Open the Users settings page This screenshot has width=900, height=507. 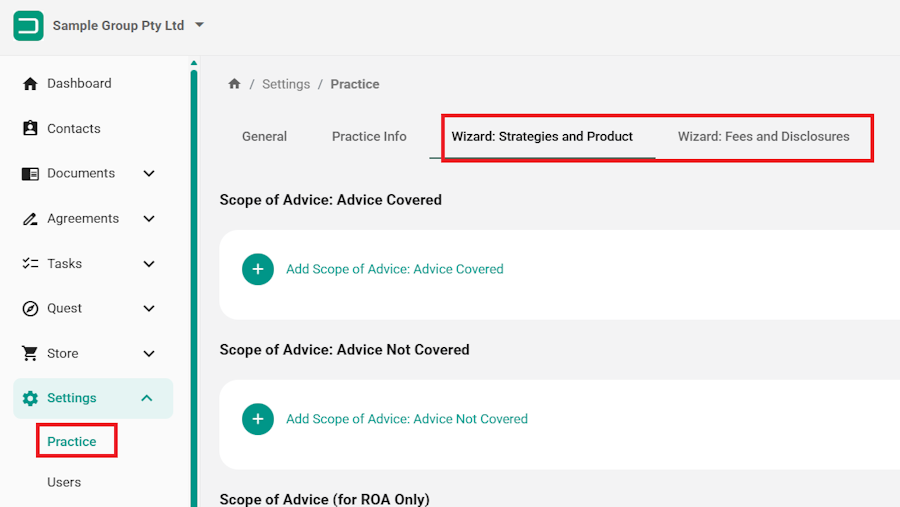(64, 482)
